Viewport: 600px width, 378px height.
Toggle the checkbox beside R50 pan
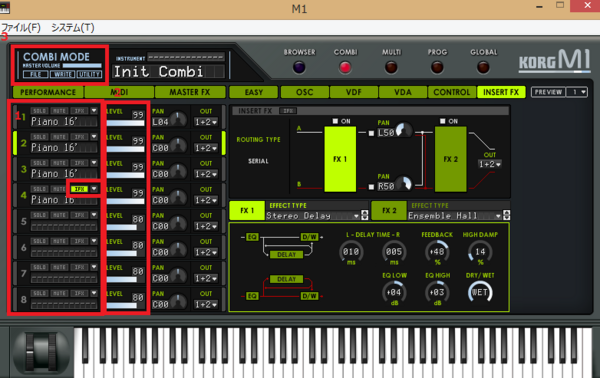coord(371,187)
